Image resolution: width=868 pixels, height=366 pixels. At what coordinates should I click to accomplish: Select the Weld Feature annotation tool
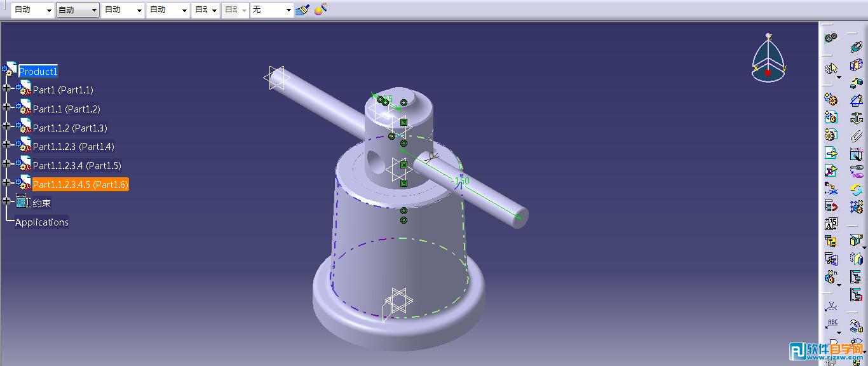click(831, 306)
